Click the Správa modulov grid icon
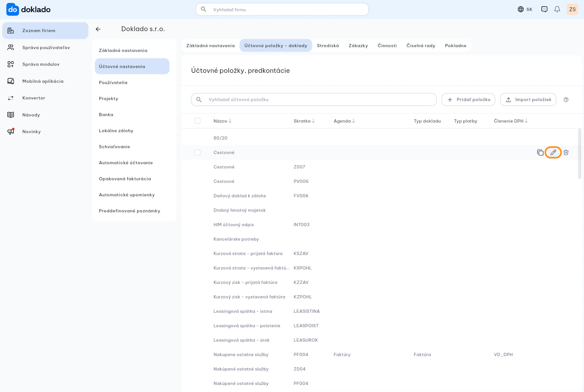 point(10,64)
